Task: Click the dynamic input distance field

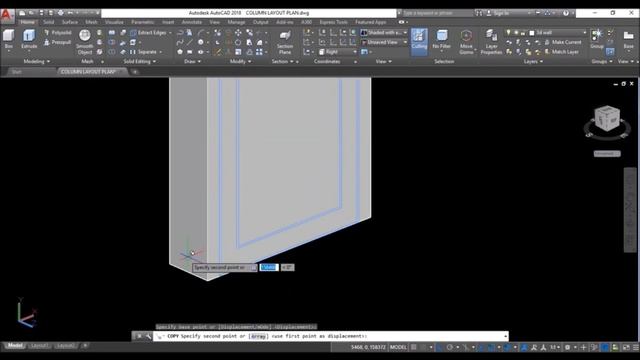Action: [269, 267]
